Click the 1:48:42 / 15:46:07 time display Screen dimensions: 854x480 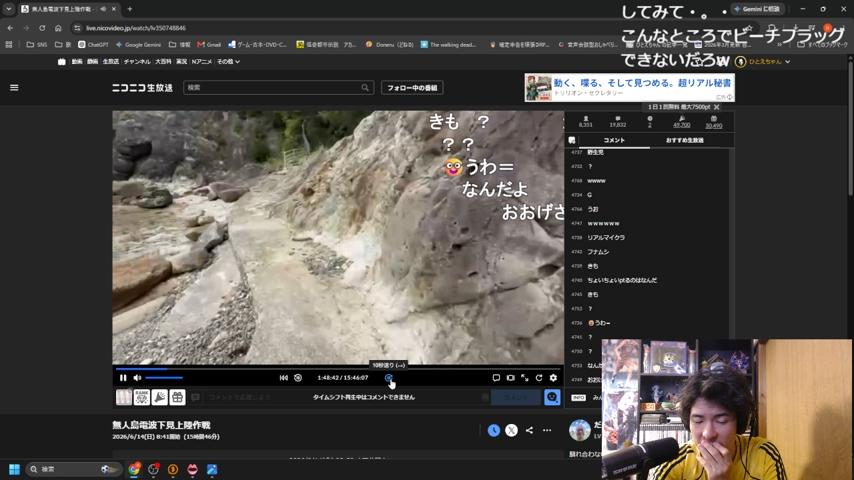click(343, 378)
